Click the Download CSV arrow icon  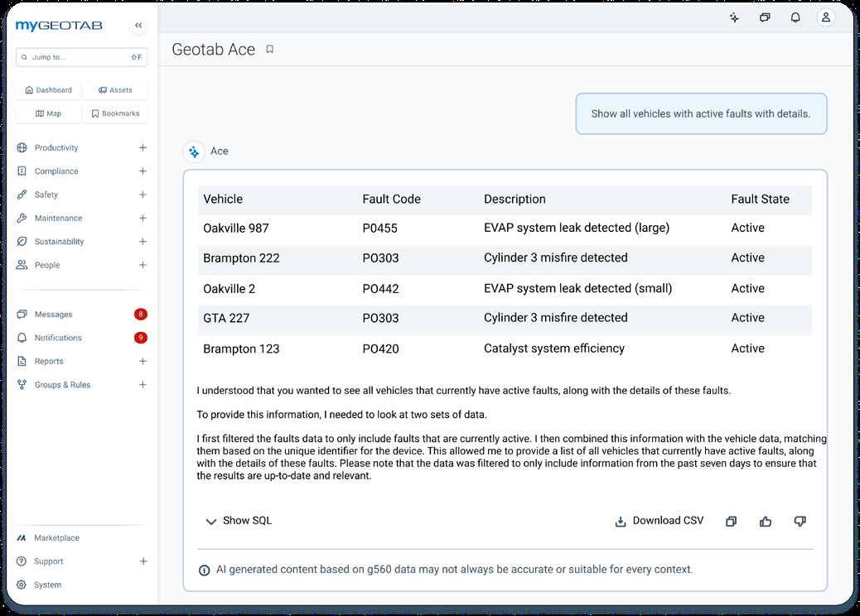coord(621,521)
